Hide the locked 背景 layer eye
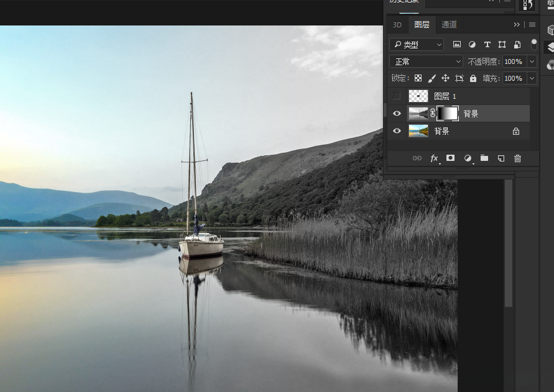The width and height of the screenshot is (554, 392). tap(397, 131)
